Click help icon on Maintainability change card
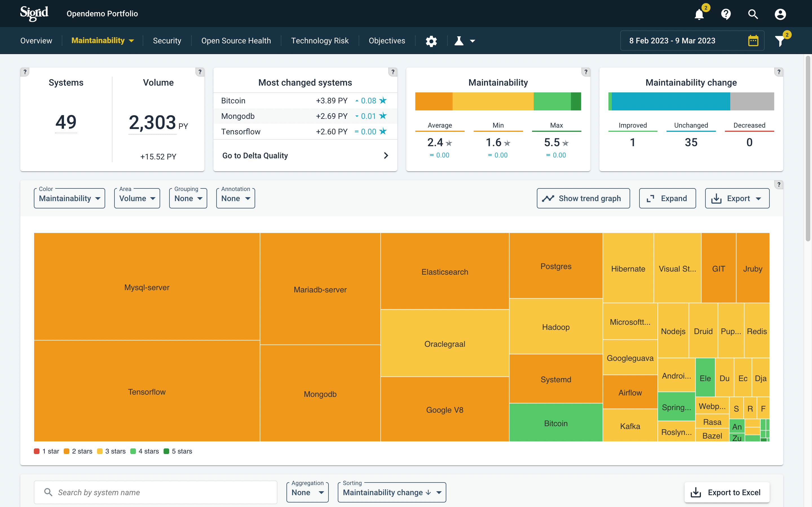 coord(779,72)
